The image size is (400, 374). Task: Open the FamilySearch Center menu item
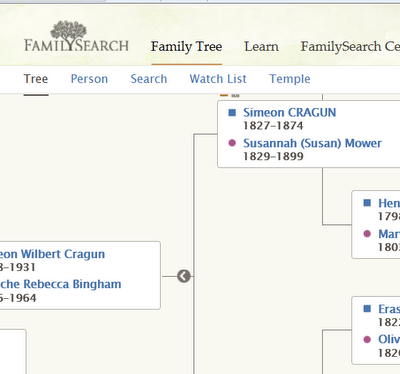350,47
